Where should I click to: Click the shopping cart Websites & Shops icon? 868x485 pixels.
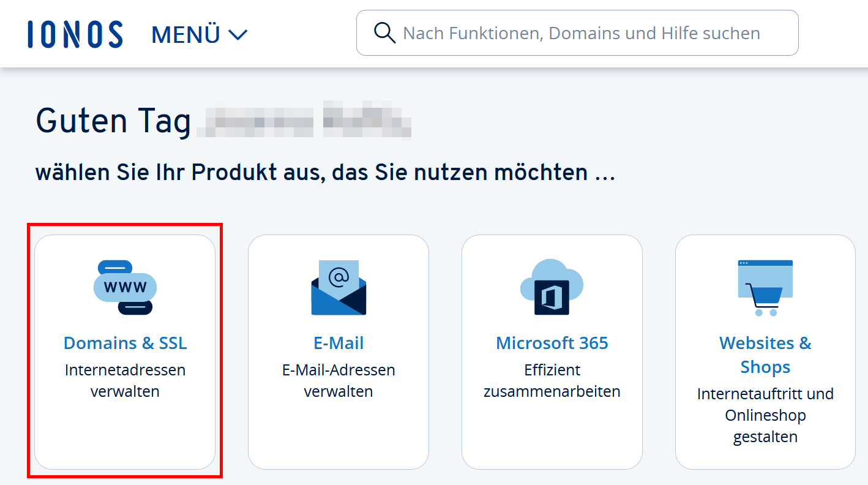tap(765, 288)
